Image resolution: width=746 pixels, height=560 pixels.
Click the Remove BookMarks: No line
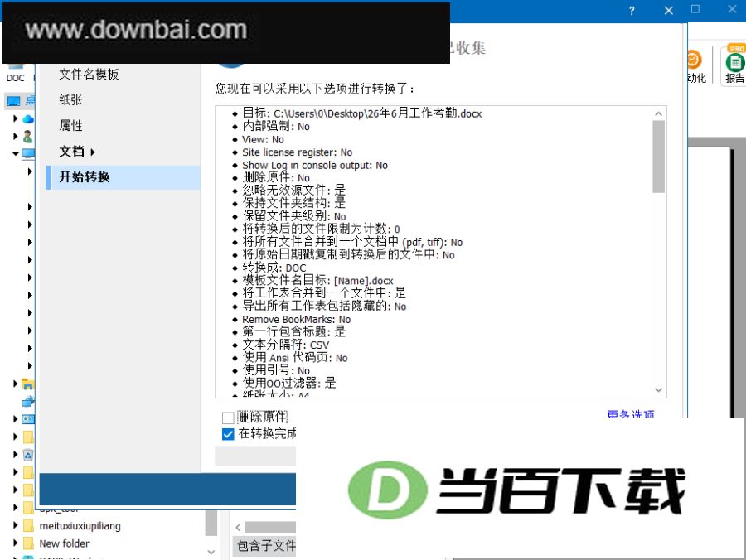pos(296,320)
